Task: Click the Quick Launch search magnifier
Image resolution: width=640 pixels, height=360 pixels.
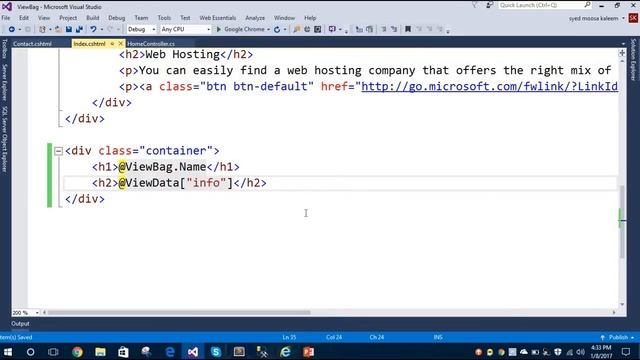Action: pos(587,5)
